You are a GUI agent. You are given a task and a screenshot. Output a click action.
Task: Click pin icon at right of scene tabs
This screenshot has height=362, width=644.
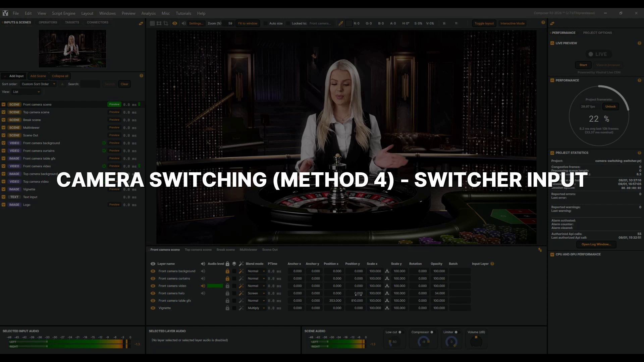coord(540,250)
